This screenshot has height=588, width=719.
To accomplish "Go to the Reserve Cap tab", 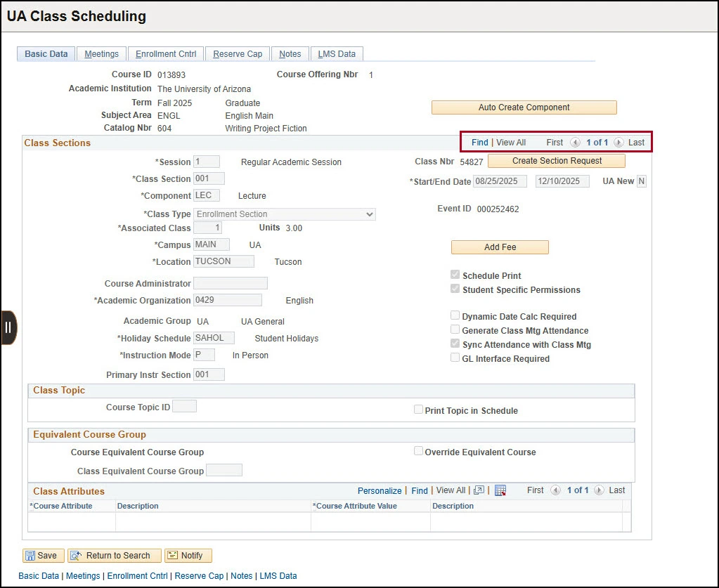I will 238,54.
